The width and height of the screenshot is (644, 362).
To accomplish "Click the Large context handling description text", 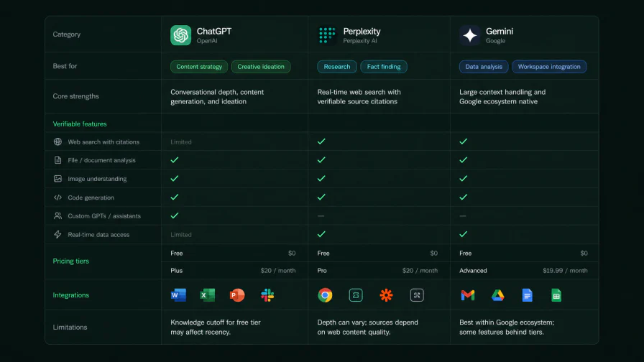I will pyautogui.click(x=502, y=97).
